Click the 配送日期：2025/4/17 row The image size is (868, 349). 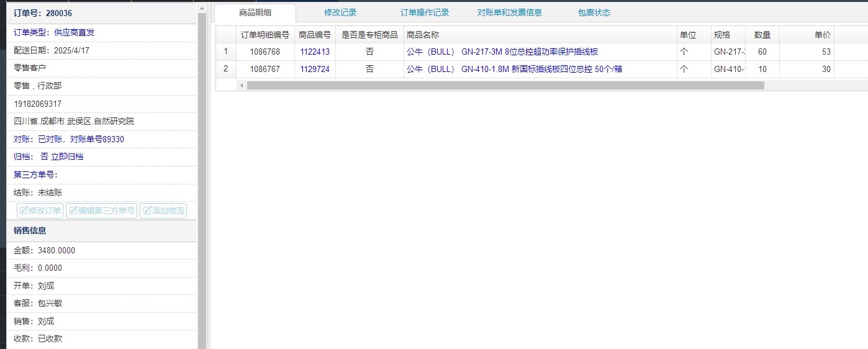tap(102, 50)
